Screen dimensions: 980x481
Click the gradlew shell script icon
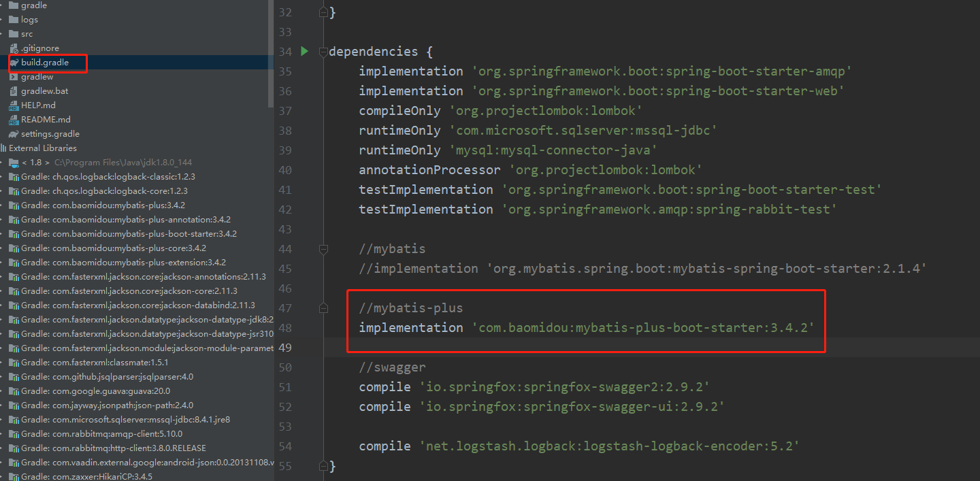[x=14, y=77]
